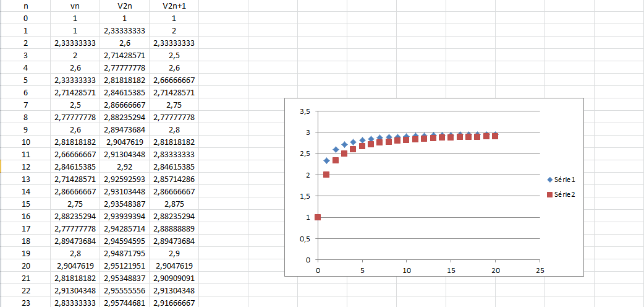Click the 10 horizontal axis label
The height and width of the screenshot is (307, 644).
406,270
